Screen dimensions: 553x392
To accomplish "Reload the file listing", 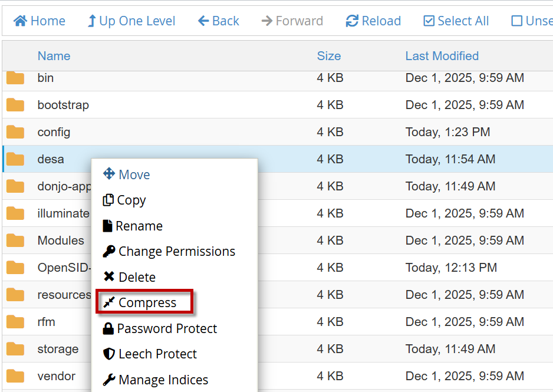I will pos(373,21).
